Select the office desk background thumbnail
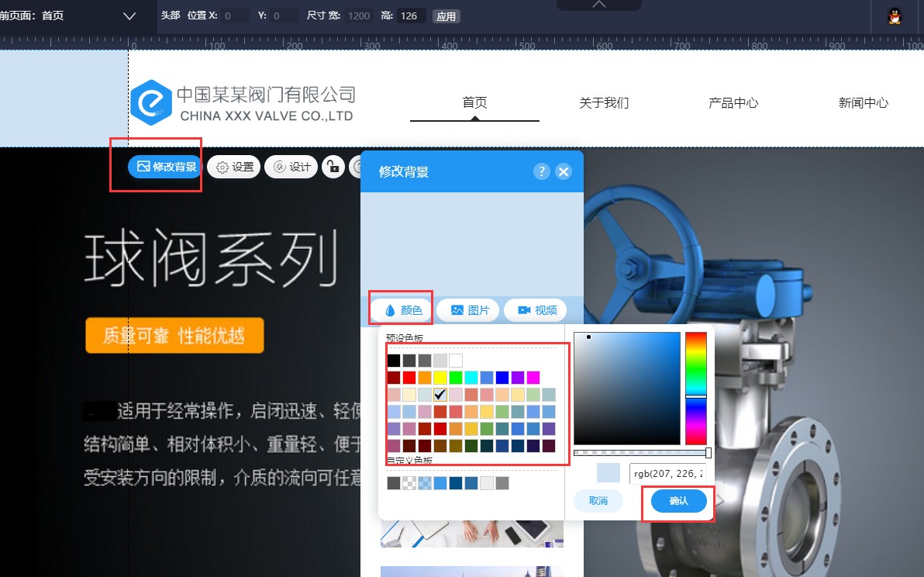Viewport: 924px width, 577px height. [472, 534]
